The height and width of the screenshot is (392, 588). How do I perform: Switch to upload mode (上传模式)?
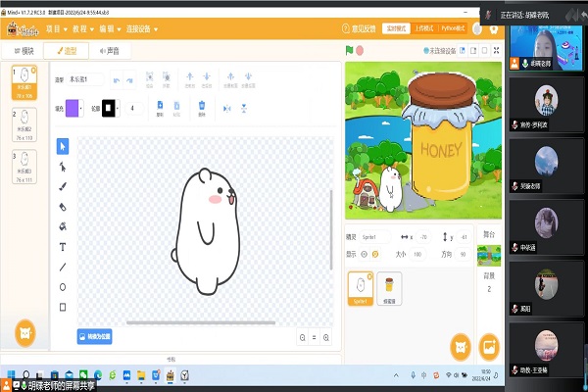click(422, 29)
